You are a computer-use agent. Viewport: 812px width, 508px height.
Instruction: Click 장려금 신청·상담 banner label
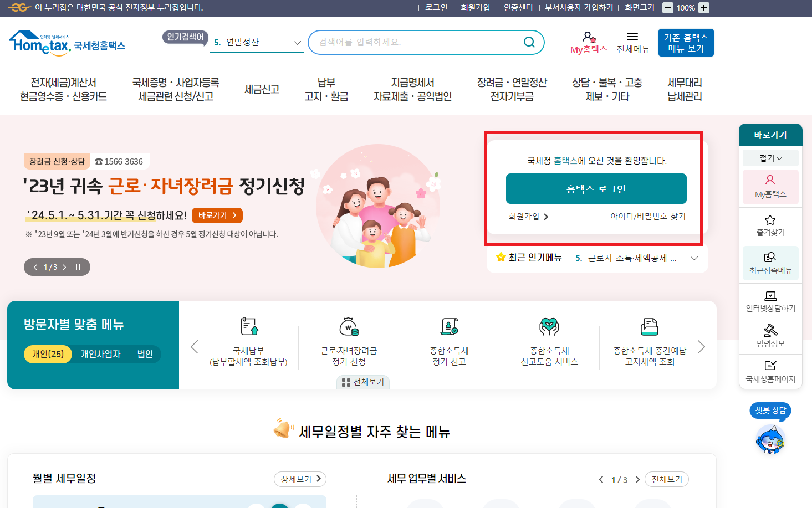click(57, 161)
